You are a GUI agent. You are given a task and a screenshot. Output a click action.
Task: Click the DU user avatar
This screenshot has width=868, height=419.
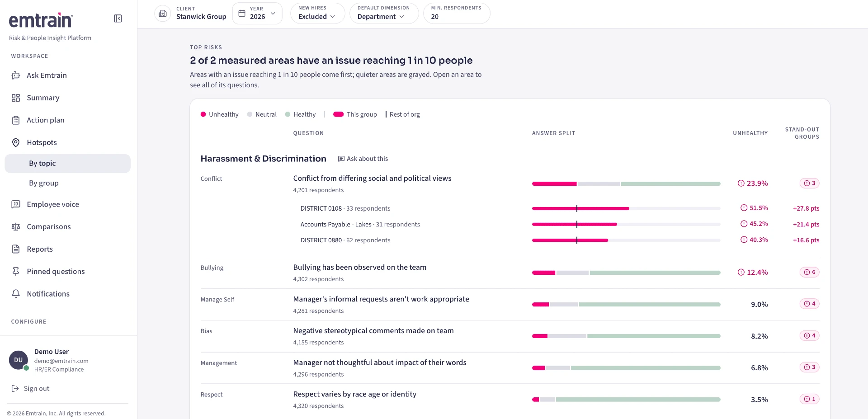click(19, 360)
